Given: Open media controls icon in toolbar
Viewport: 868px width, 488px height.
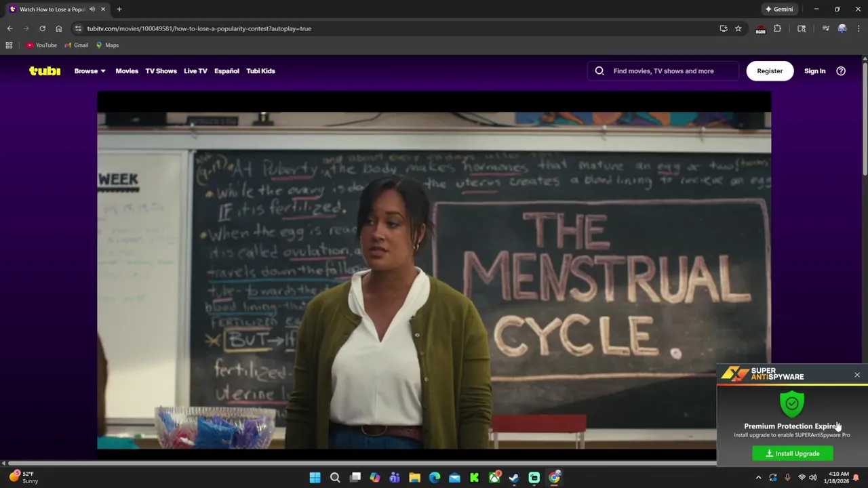Looking at the screenshot, I should coord(825,28).
